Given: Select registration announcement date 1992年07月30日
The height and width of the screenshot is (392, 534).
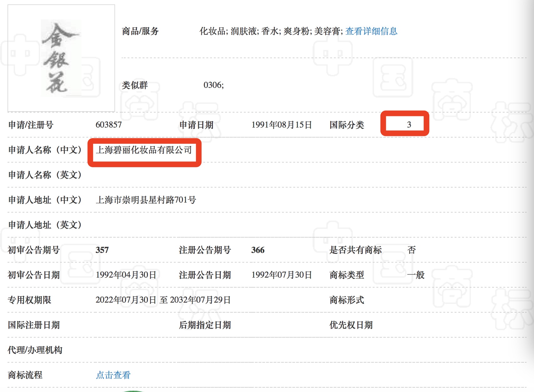Looking at the screenshot, I should (x=281, y=275).
